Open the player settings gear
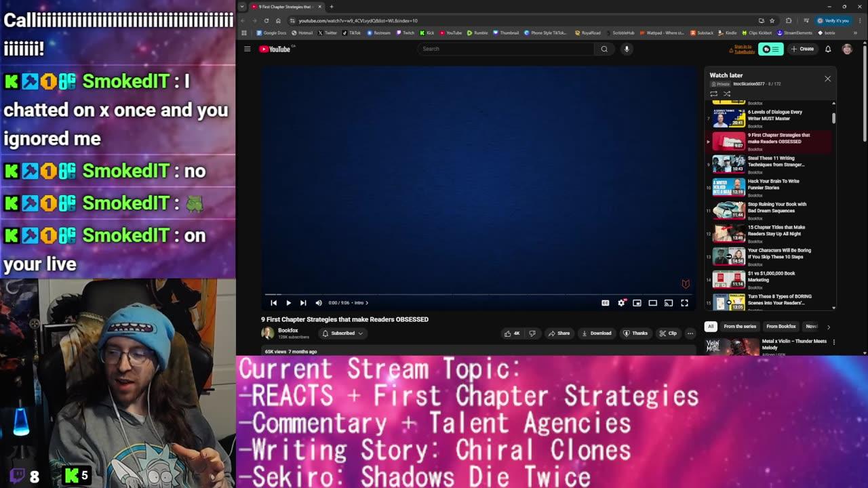This screenshot has height=488, width=868. tap(621, 303)
